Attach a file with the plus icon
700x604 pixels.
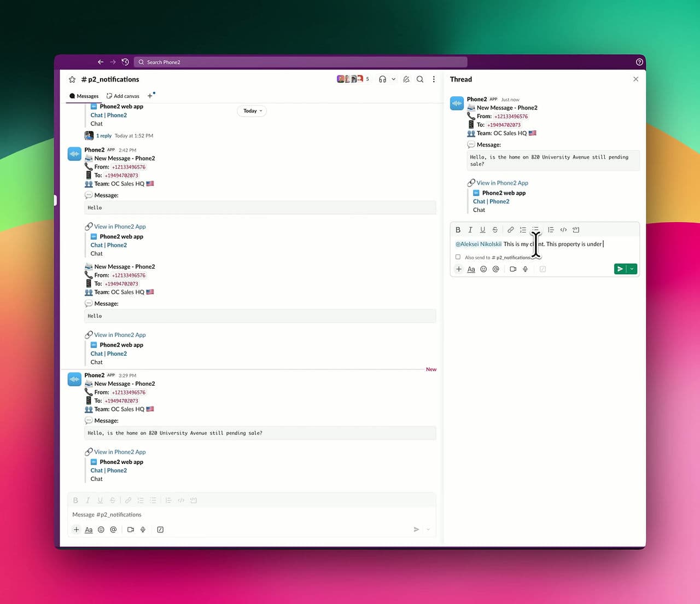458,269
